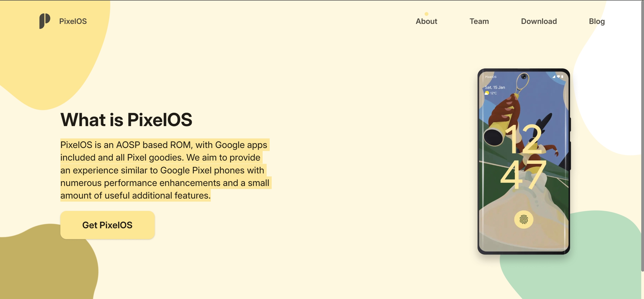Click the Wi-Fi icon in phone status bar
The height and width of the screenshot is (299, 644).
558,77
